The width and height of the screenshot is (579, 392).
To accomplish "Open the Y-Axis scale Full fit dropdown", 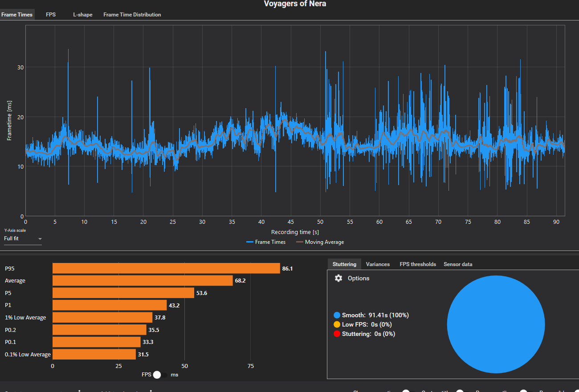I will click(23, 239).
